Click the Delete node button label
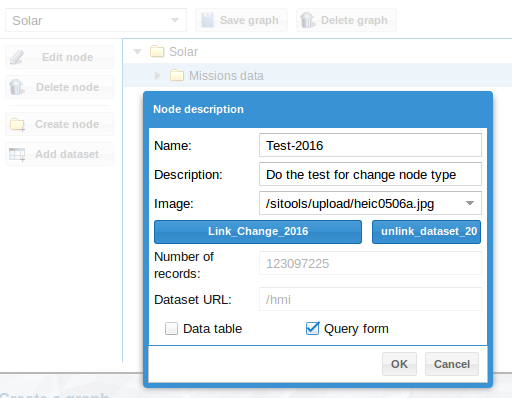 pos(67,87)
